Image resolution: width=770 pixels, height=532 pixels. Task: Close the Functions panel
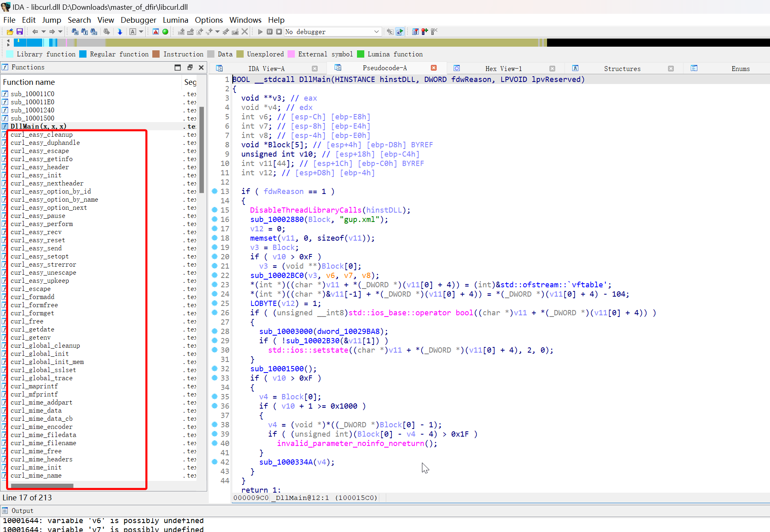tap(201, 67)
